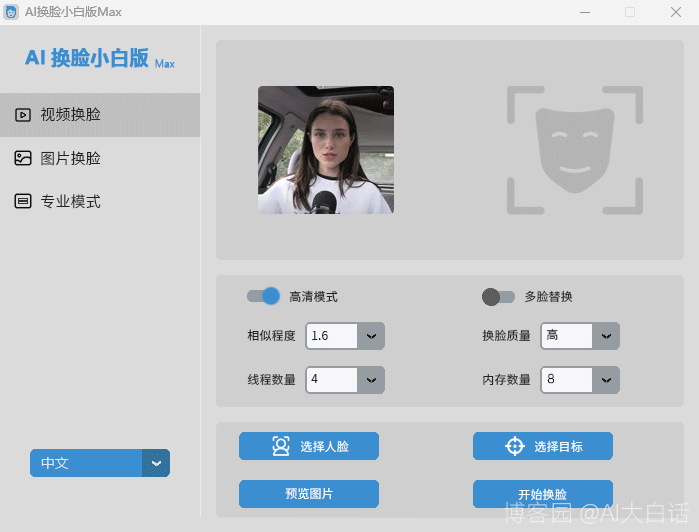Click the 高清模式 label

(313, 297)
